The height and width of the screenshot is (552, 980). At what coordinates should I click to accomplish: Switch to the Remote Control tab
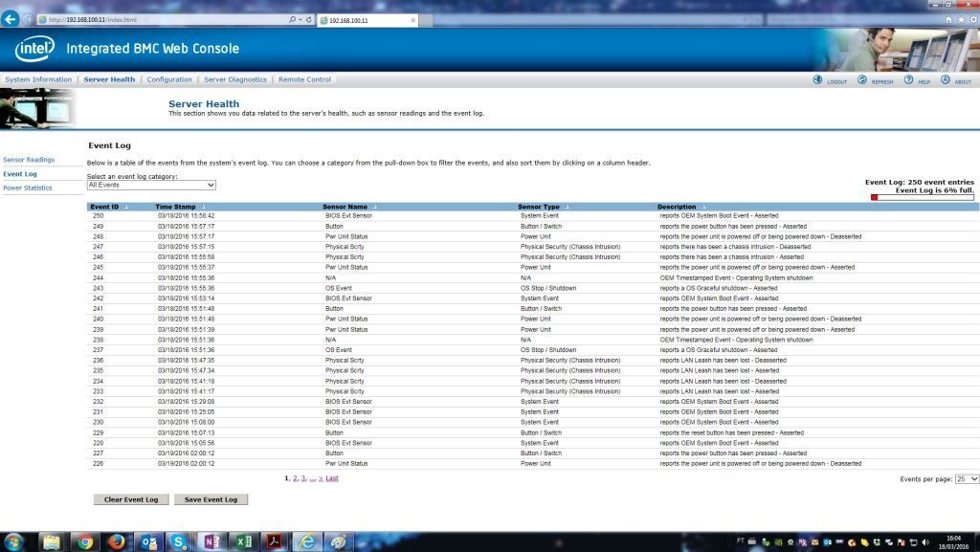point(304,79)
